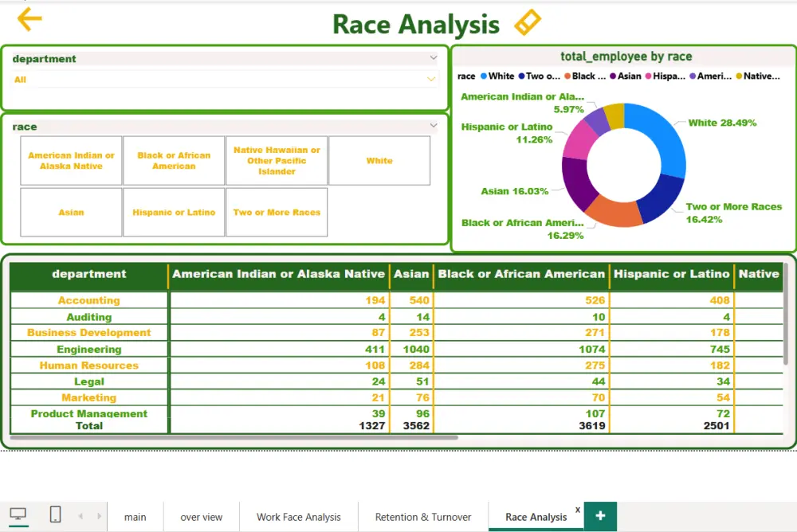Click the yellow back arrow icon
Screen dimensions: 797x532
coord(29,20)
